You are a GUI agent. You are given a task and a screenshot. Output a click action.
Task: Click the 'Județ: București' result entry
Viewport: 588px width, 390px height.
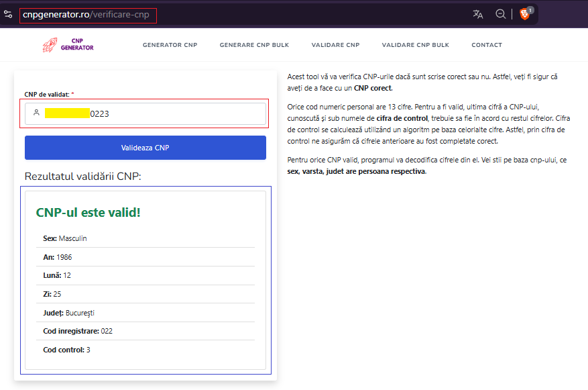70,312
